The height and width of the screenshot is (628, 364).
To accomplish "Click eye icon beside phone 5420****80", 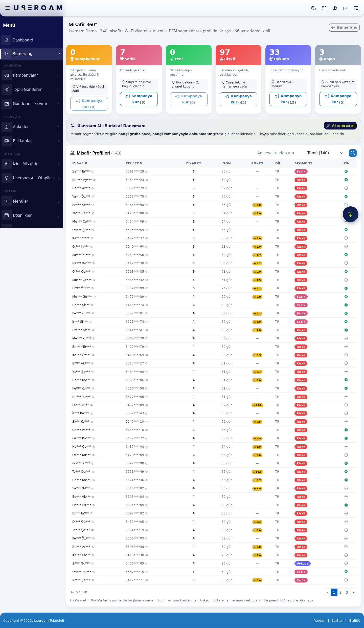I will pyautogui.click(x=147, y=213).
